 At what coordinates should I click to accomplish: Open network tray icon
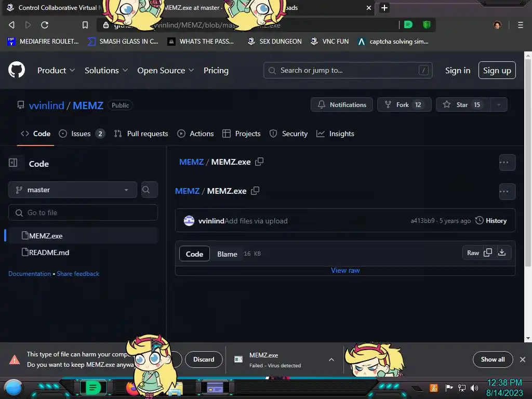tap(461, 388)
